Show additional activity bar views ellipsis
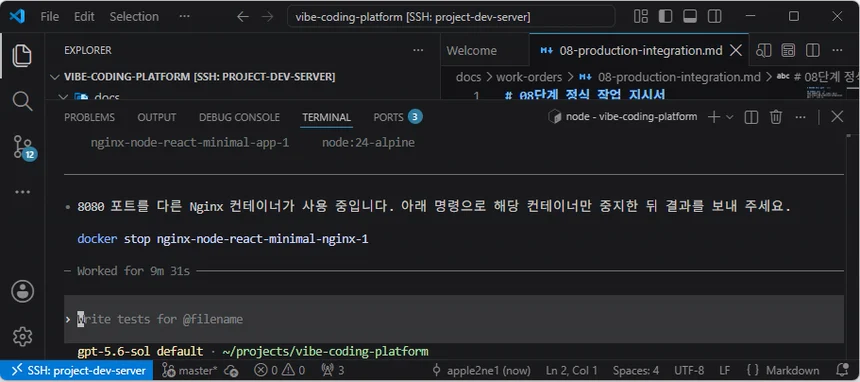This screenshot has width=860, height=382. coord(22,192)
